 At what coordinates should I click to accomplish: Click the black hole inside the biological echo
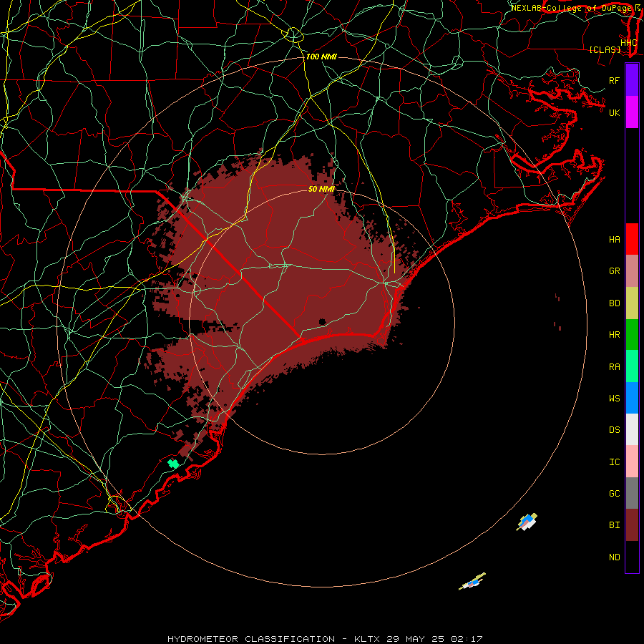pos(323,321)
